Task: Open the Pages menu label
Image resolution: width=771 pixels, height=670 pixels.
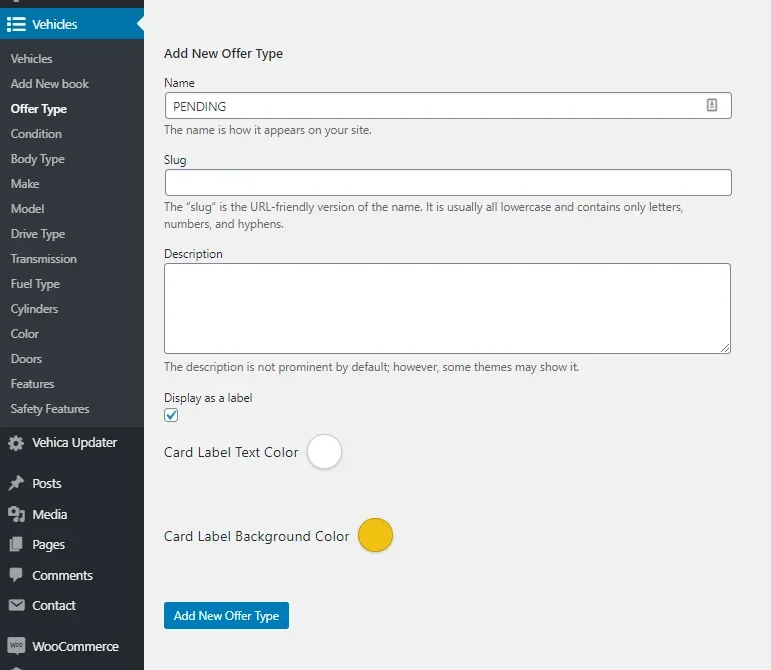Action: click(49, 545)
